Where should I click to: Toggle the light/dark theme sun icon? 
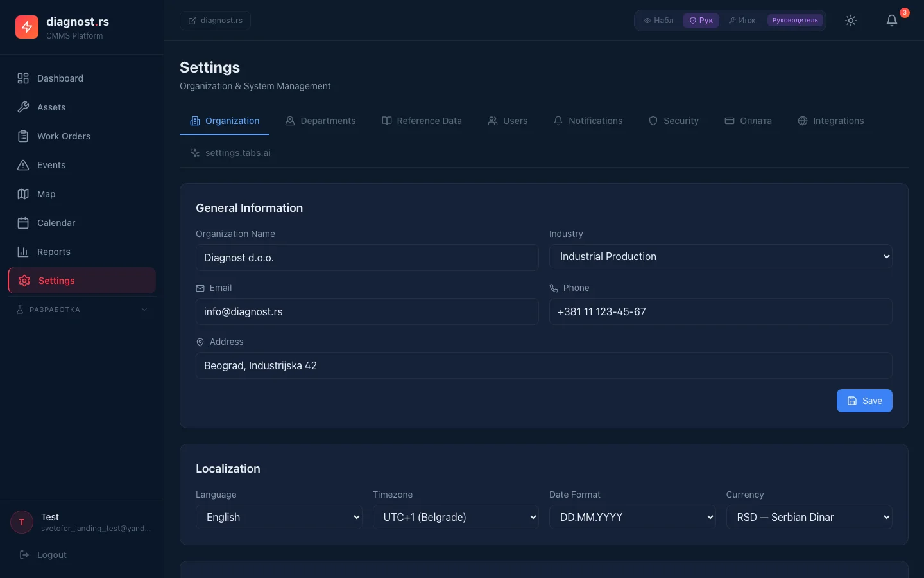(851, 21)
